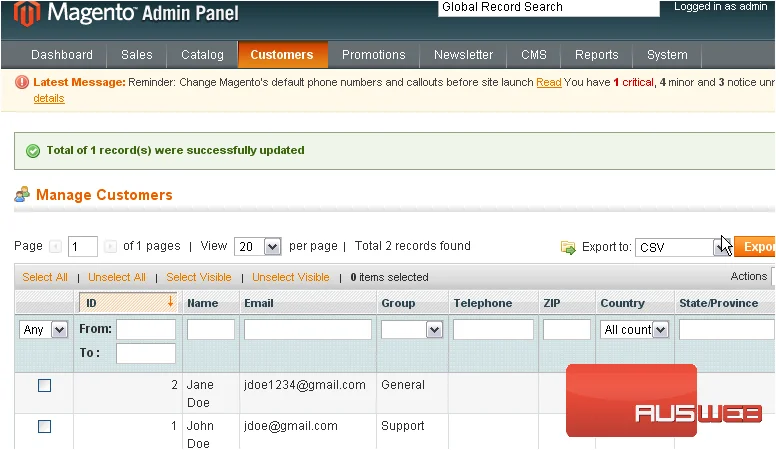
Task: Open the Reports menu
Action: (597, 54)
